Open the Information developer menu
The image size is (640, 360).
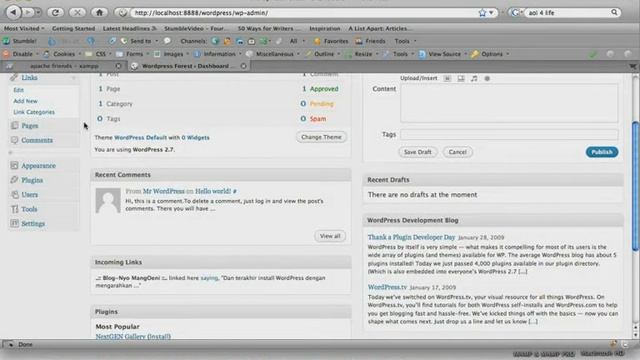point(218,54)
